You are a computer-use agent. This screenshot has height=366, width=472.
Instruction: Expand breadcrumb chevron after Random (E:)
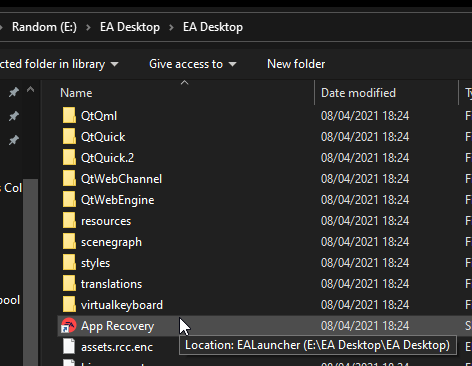[x=88, y=27]
